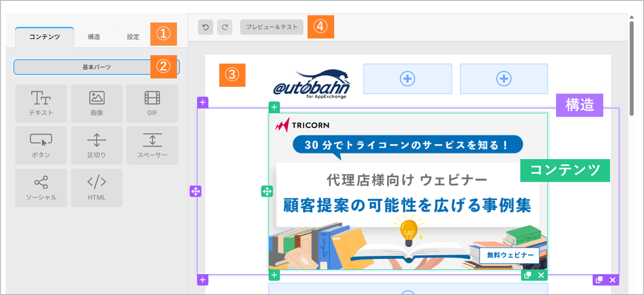Switch to the コンテンツ tab
The height and width of the screenshot is (295, 644).
click(45, 37)
